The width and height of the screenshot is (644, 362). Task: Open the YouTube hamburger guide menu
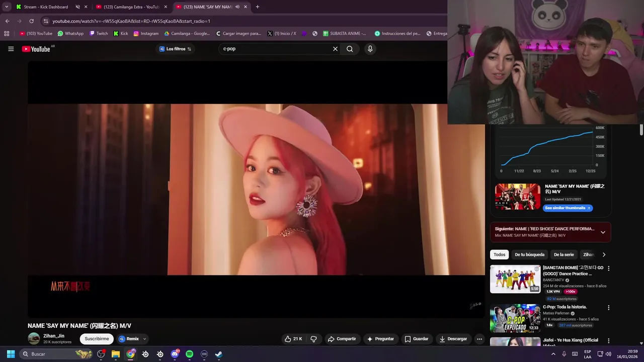[x=11, y=49]
